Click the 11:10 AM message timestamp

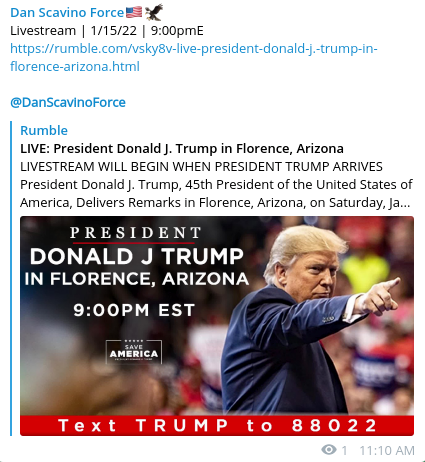pyautogui.click(x=387, y=450)
